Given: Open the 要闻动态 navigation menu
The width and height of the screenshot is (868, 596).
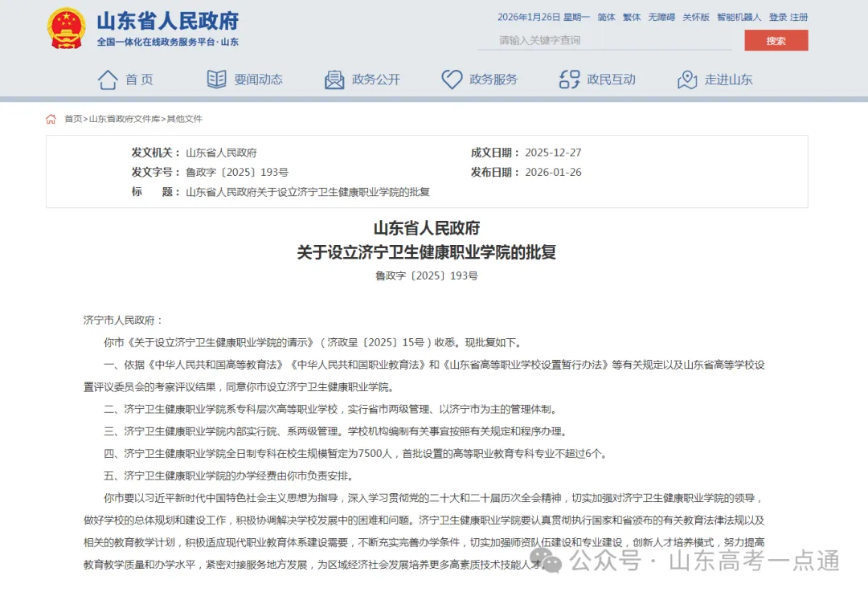Looking at the screenshot, I should tap(258, 80).
